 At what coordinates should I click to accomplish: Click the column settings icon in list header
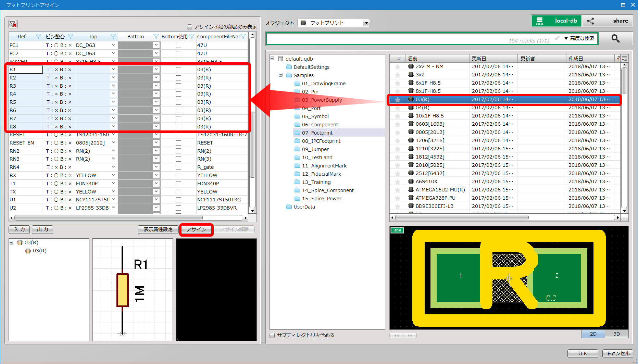[x=624, y=59]
